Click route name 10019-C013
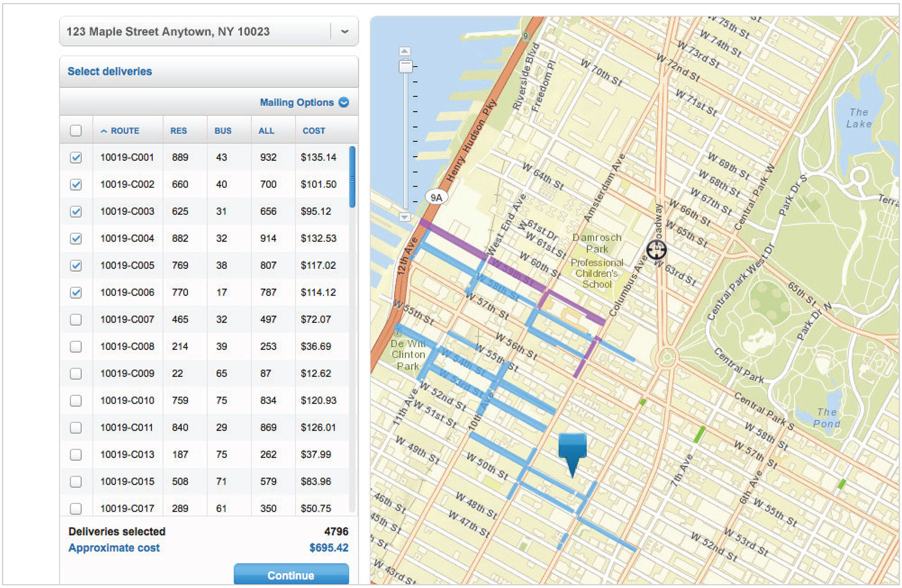This screenshot has height=588, width=902. pos(127,455)
